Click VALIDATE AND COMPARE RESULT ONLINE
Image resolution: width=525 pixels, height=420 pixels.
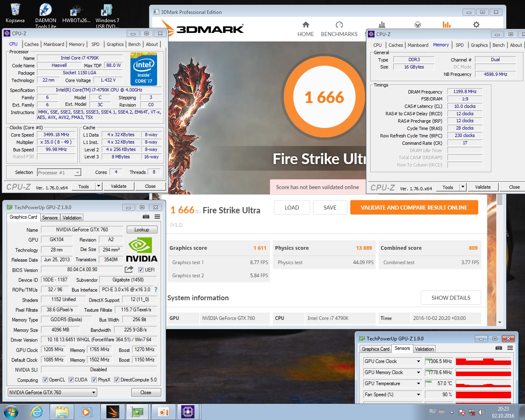point(414,208)
